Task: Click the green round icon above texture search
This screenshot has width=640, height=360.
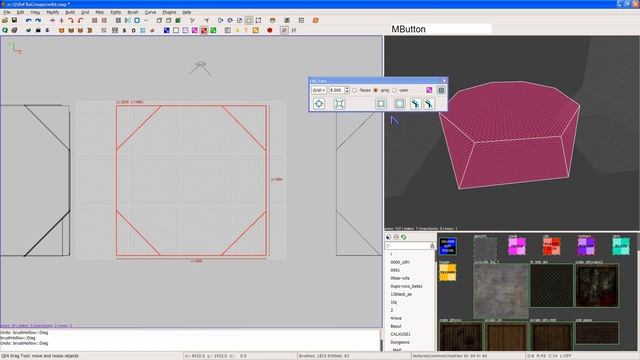Action: click(404, 237)
